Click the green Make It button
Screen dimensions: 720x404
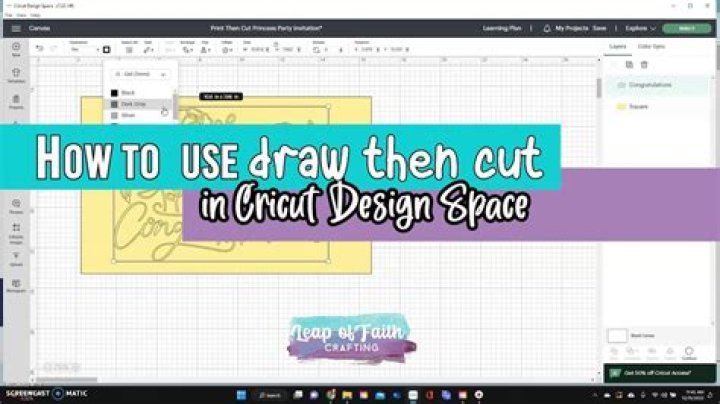pyautogui.click(x=687, y=29)
